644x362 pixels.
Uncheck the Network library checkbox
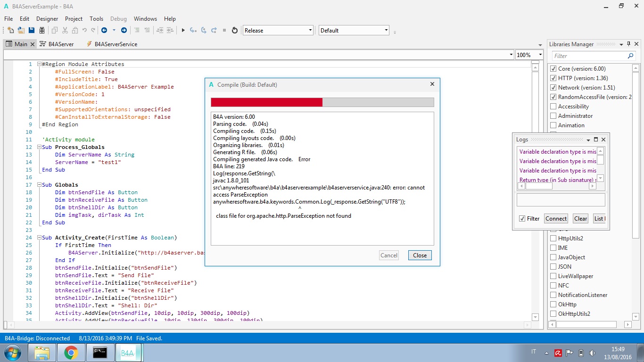point(553,88)
